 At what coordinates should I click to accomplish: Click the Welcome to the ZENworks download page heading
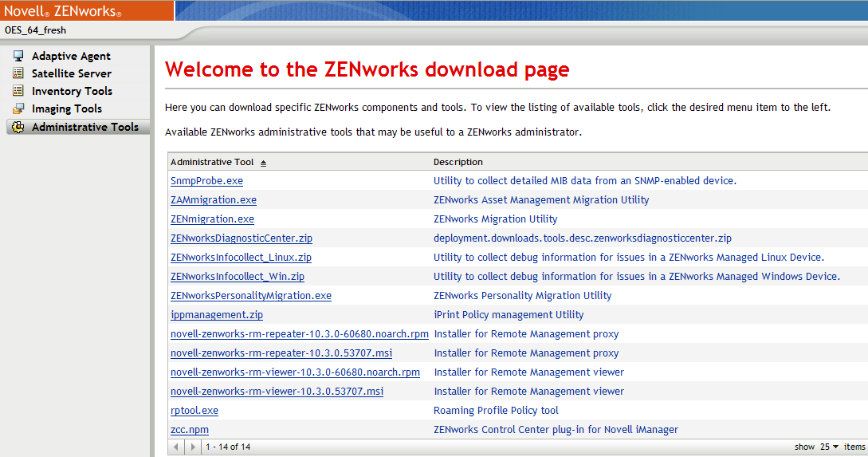pyautogui.click(x=367, y=69)
